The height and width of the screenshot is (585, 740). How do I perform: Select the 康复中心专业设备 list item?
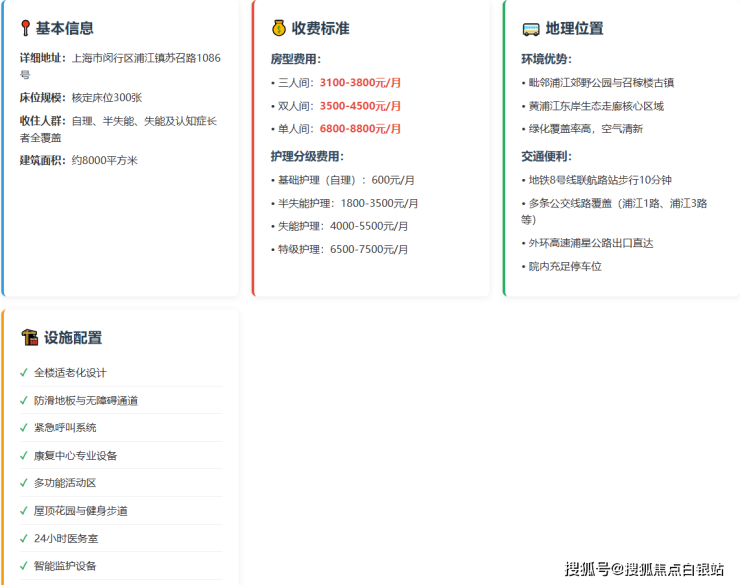(x=75, y=455)
